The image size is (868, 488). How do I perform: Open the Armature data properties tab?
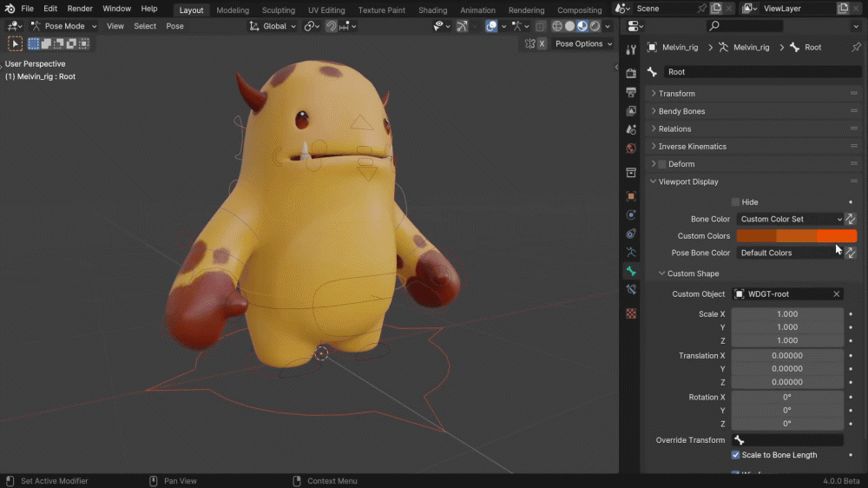[631, 253]
